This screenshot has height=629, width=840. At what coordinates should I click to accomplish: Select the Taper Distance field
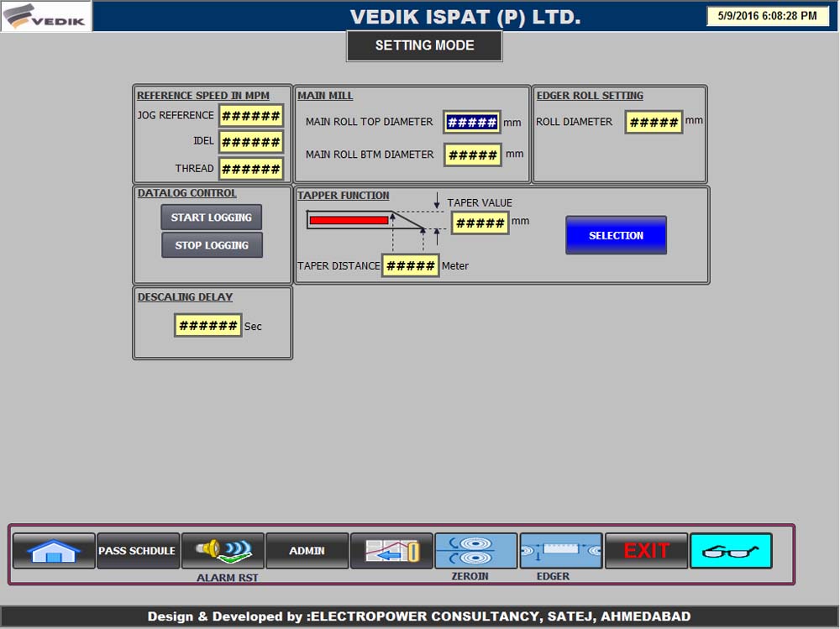411,265
